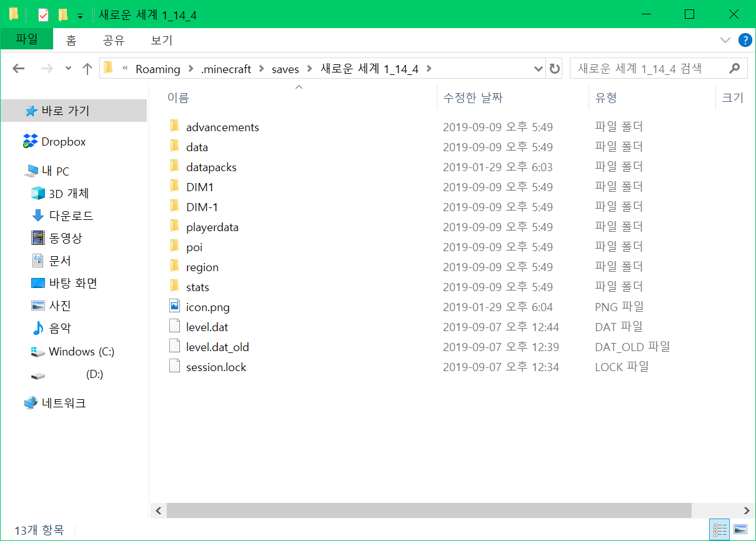Image resolution: width=756 pixels, height=541 pixels.
Task: Expand the chevron after saves in path
Action: pyautogui.click(x=309, y=69)
